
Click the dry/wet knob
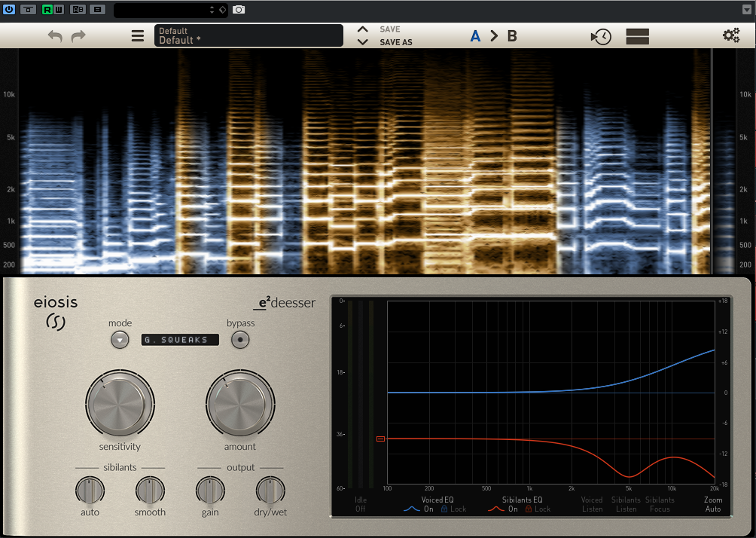270,491
